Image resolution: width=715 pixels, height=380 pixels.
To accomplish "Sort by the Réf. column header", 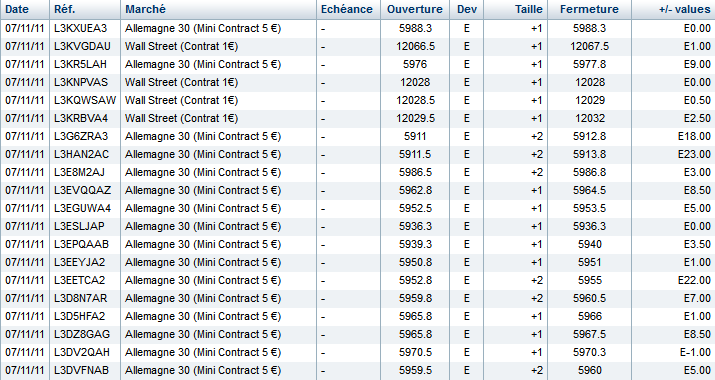I will click(x=85, y=10).
